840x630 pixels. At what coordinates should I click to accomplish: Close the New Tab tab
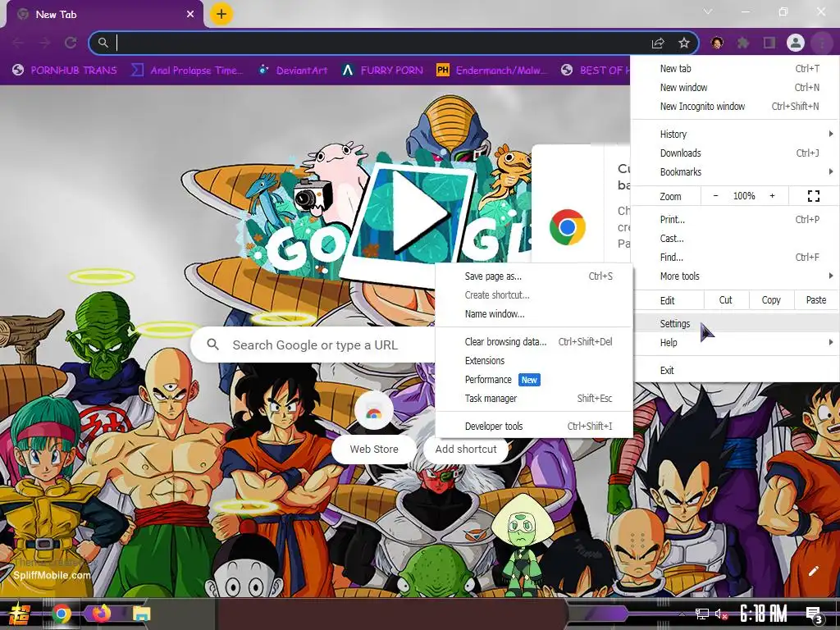[190, 15]
